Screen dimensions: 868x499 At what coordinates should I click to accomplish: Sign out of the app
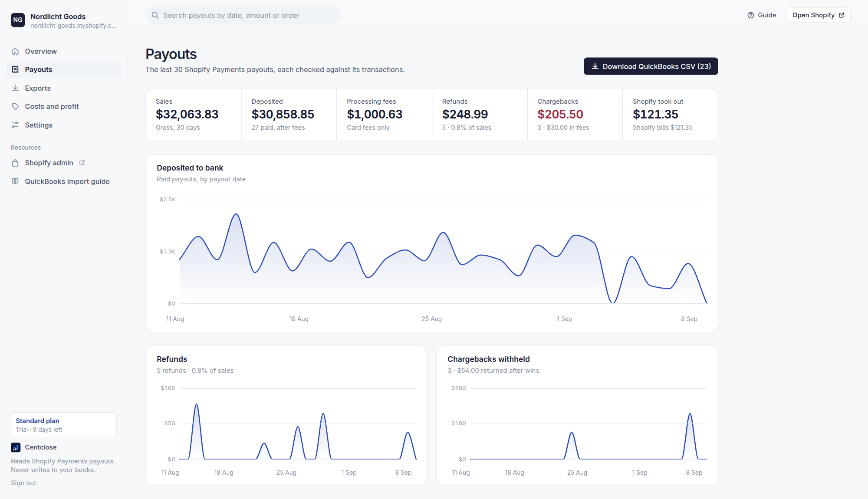point(23,483)
